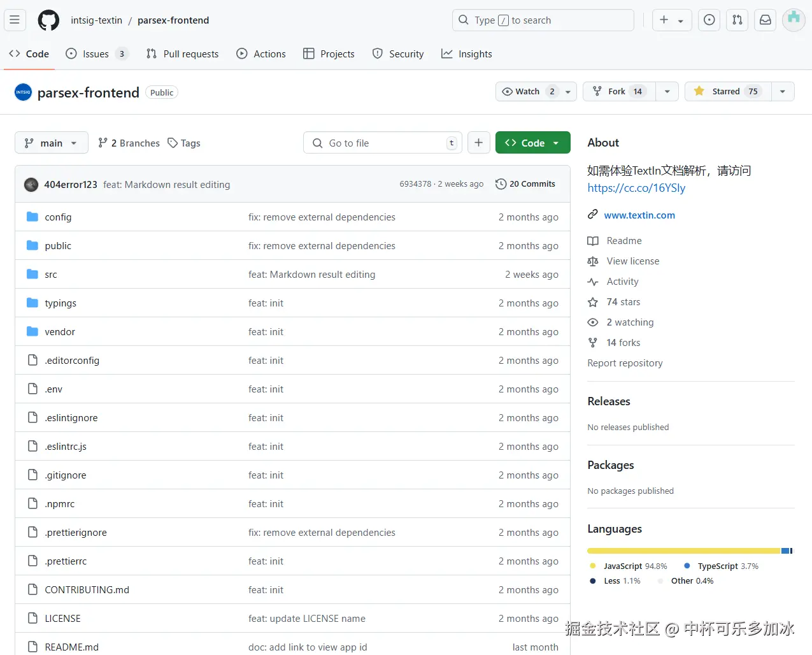
Task: Click 'doc: add link to view app id'
Action: [x=308, y=647]
